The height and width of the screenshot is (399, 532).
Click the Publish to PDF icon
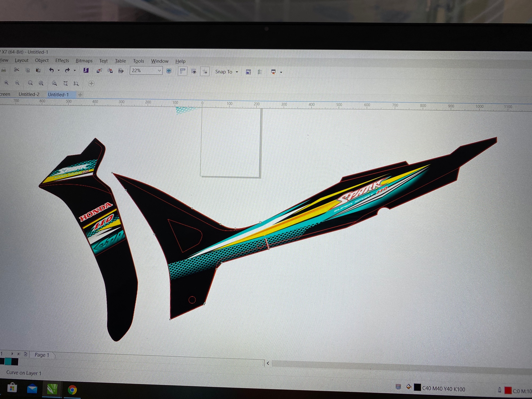(121, 71)
